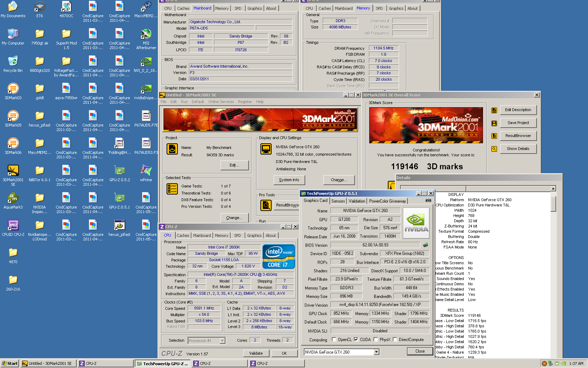
Task: Open the 3DMark05 desktop shortcut
Action: [x=13, y=118]
